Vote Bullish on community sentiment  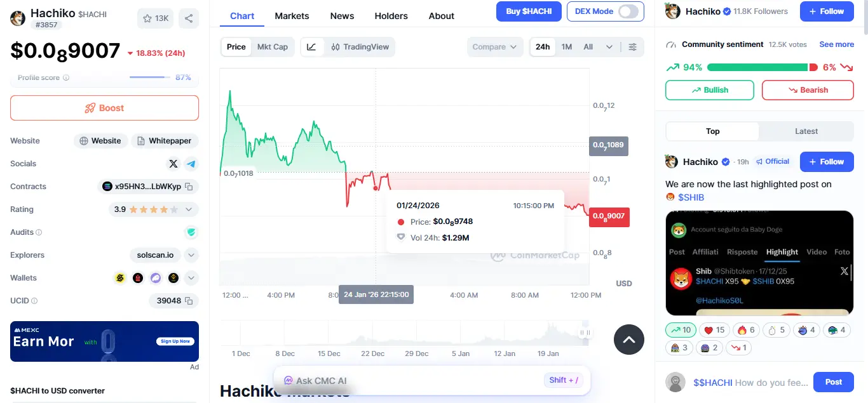(x=709, y=90)
